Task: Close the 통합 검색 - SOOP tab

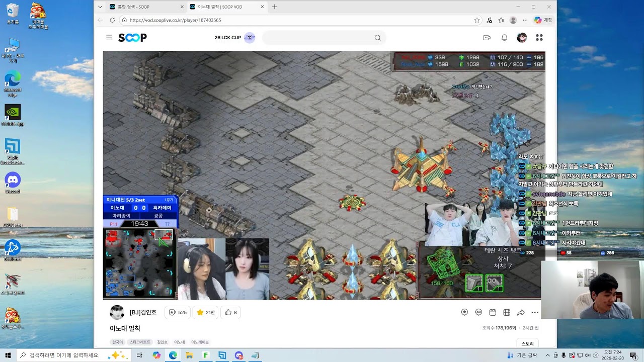Action: coord(182,7)
